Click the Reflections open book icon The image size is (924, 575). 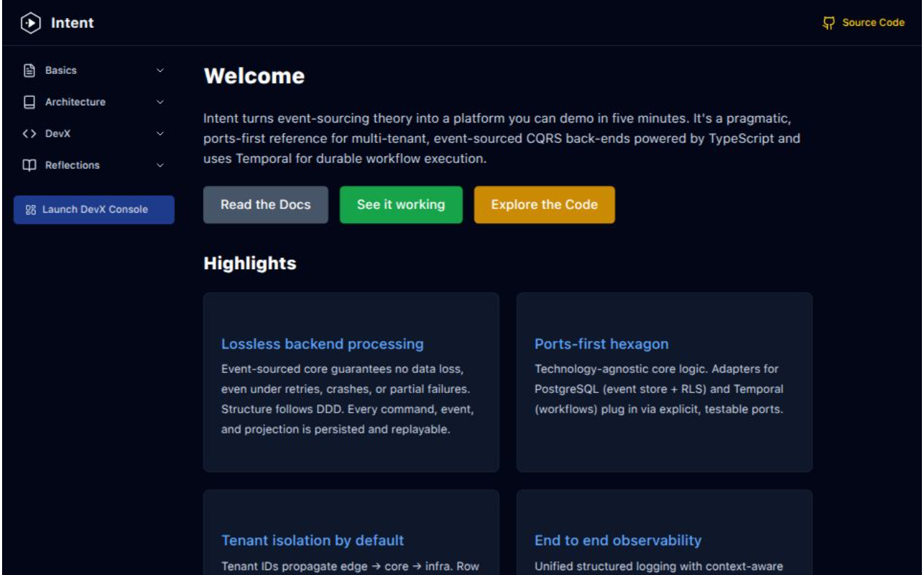click(x=29, y=165)
